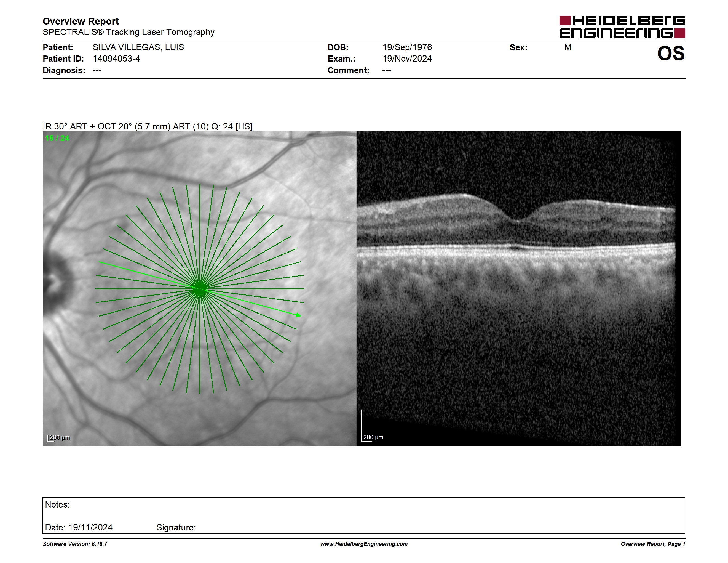Click the OCT B-scan cross-section image

pos(518,288)
